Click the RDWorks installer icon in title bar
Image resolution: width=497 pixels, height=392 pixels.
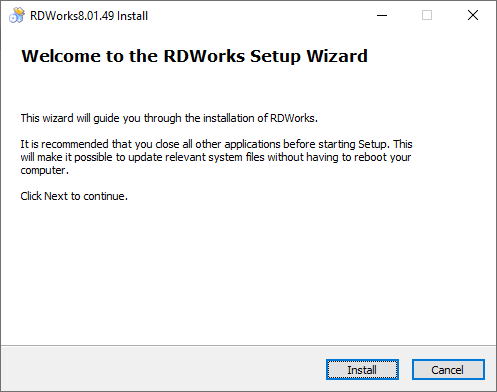(17, 15)
